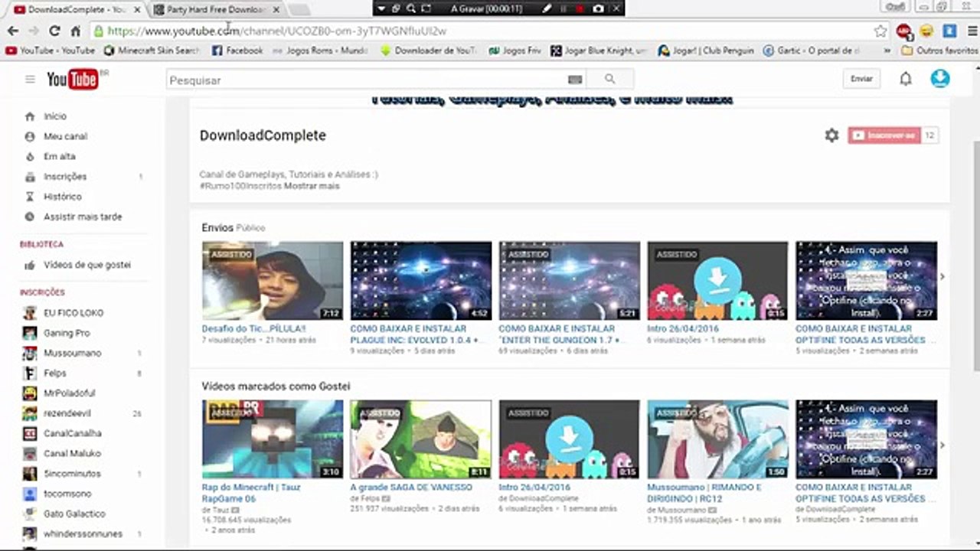Image resolution: width=980 pixels, height=551 pixels.
Task: Open the Minecraft Skin Search bookmark
Action: (152, 51)
